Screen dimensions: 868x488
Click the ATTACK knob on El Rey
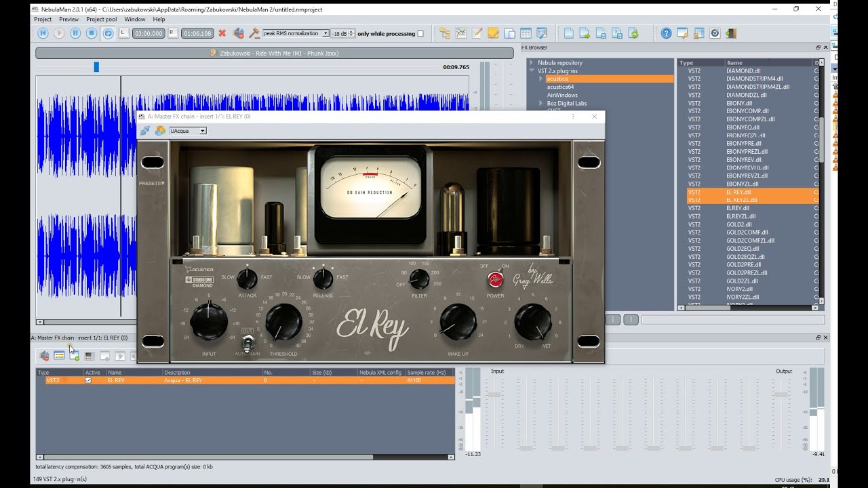click(x=247, y=279)
